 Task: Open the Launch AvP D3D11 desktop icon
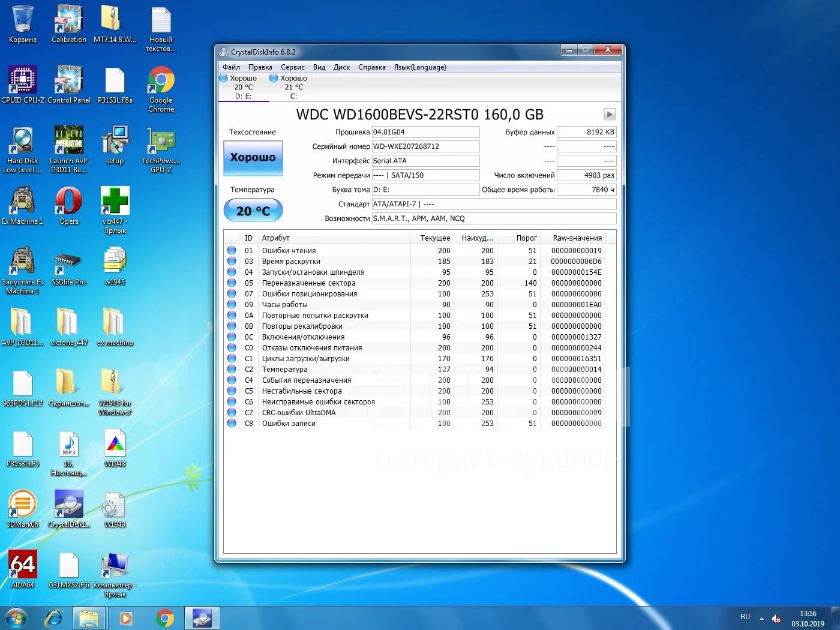click(x=69, y=149)
